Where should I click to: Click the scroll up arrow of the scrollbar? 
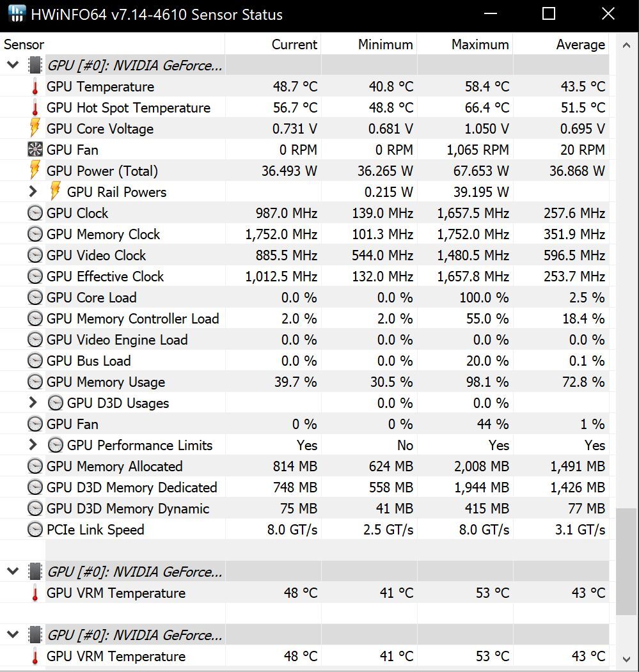626,45
